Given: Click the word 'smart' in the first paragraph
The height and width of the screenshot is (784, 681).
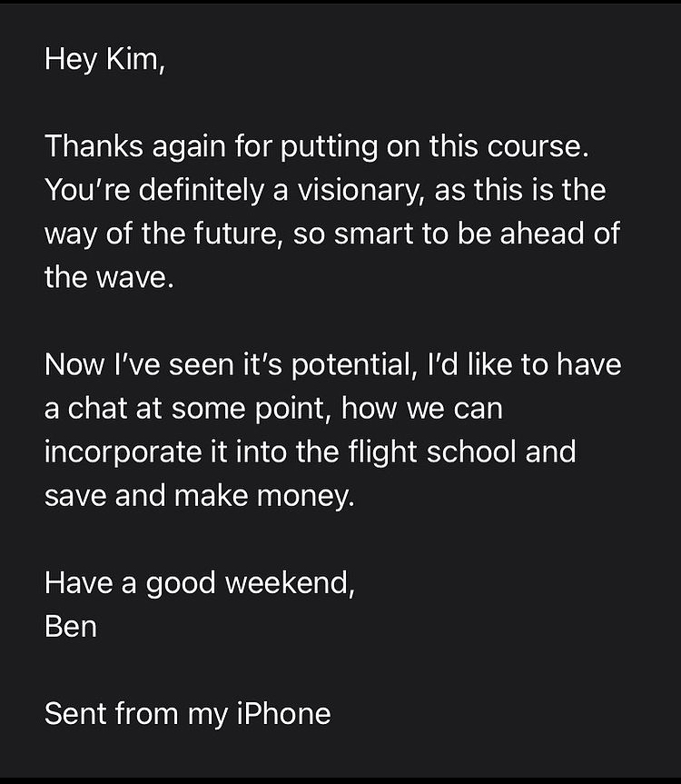Looking at the screenshot, I should (374, 233).
